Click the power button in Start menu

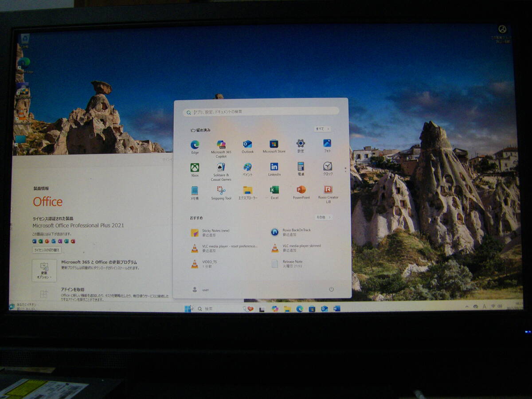tap(331, 289)
